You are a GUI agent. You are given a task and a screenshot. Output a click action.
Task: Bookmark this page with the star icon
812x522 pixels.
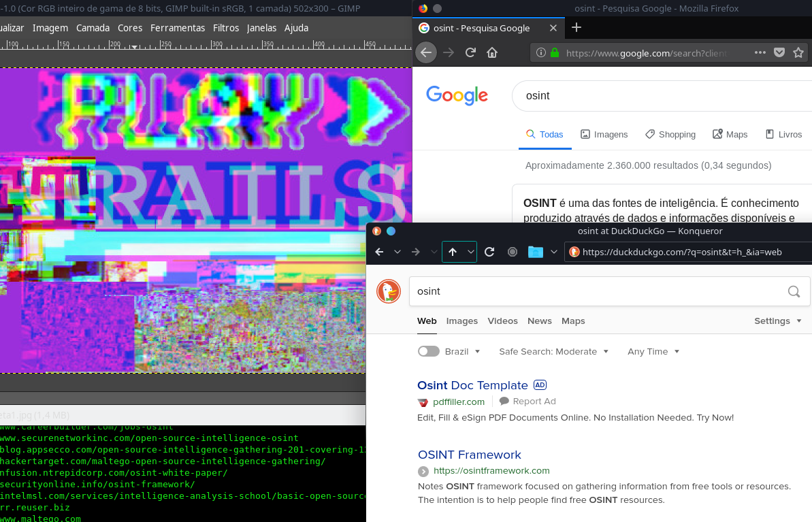point(798,52)
